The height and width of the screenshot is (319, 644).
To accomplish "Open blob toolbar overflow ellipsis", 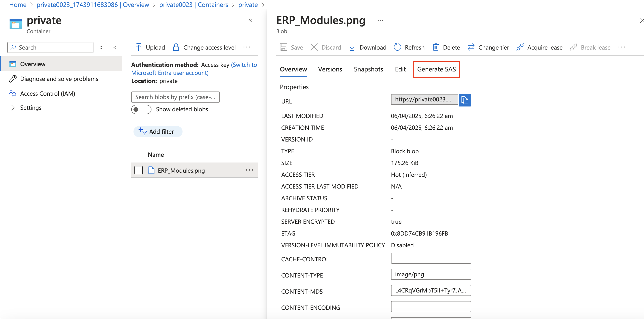I will [621, 47].
